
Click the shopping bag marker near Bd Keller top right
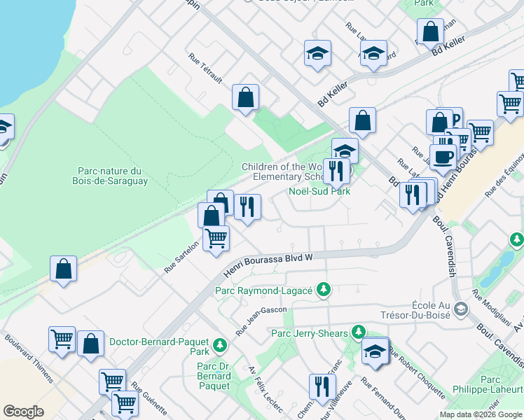(x=430, y=32)
